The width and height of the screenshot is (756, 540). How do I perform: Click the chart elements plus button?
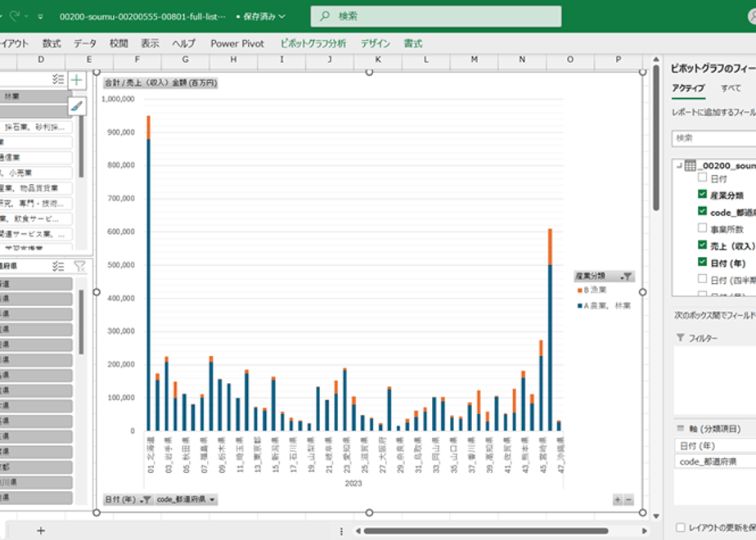(x=77, y=80)
